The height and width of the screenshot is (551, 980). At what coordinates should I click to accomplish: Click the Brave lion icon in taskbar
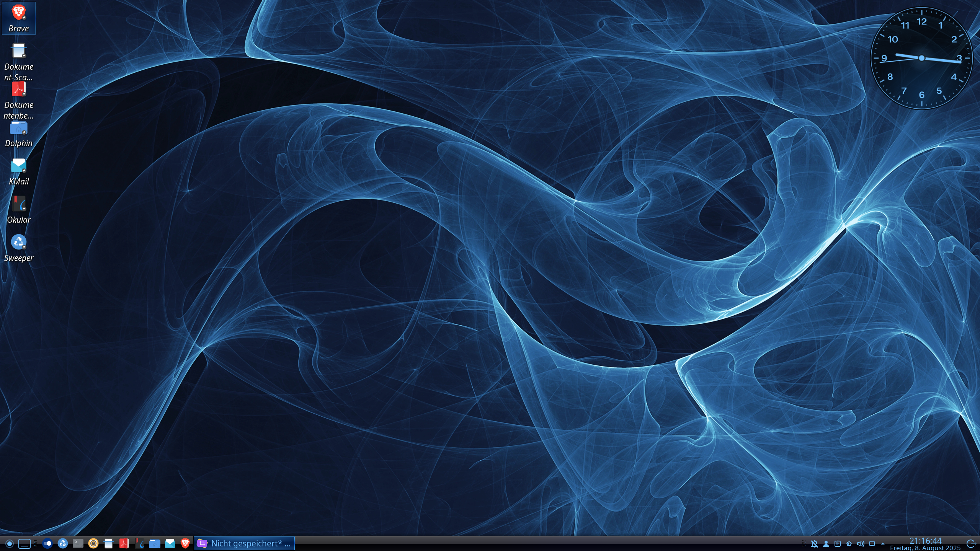click(x=185, y=543)
